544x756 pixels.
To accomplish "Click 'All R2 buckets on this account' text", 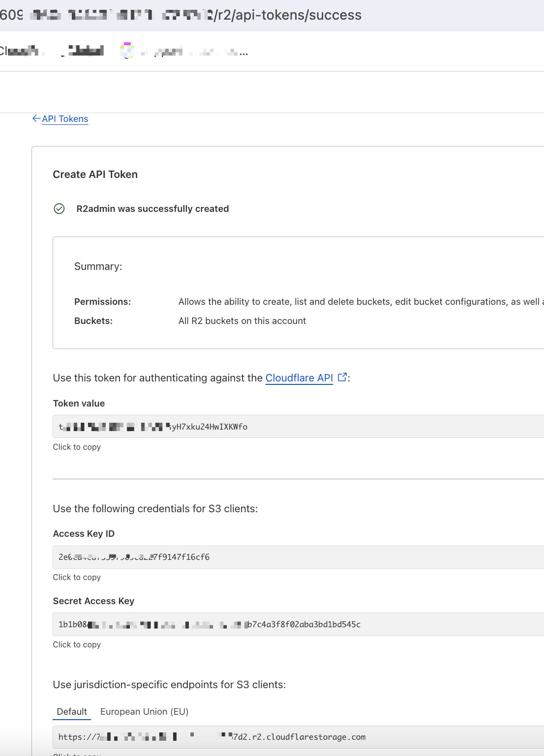I will [242, 321].
